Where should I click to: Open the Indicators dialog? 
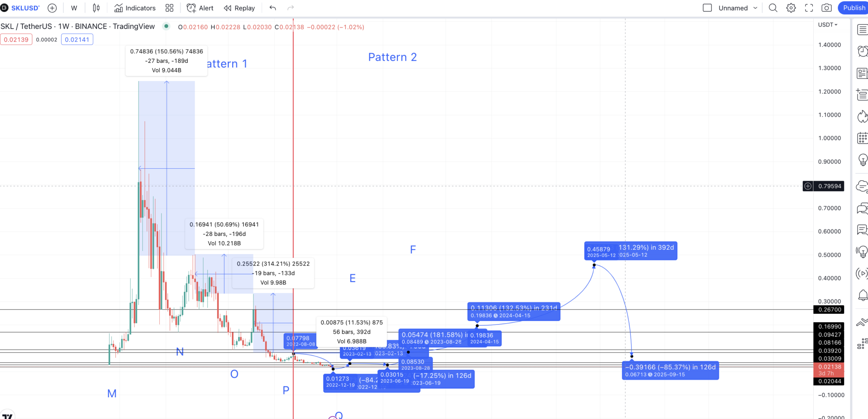coord(135,8)
